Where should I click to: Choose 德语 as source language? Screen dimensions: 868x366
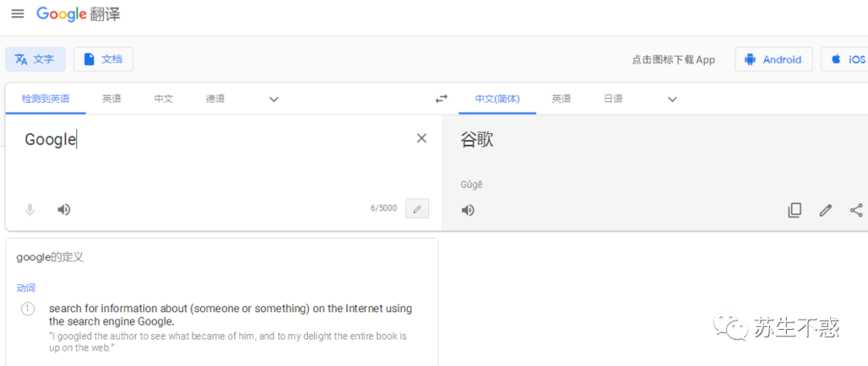tap(215, 99)
